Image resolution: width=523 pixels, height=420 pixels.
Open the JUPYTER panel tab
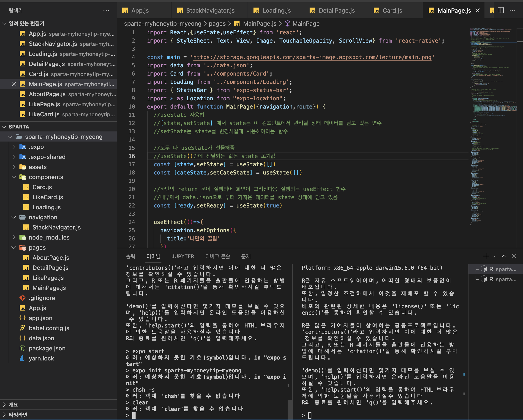click(x=183, y=256)
